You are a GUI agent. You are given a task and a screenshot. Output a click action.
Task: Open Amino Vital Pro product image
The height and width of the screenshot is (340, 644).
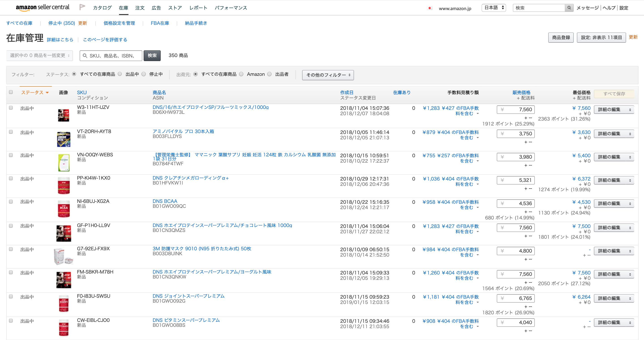(x=64, y=139)
